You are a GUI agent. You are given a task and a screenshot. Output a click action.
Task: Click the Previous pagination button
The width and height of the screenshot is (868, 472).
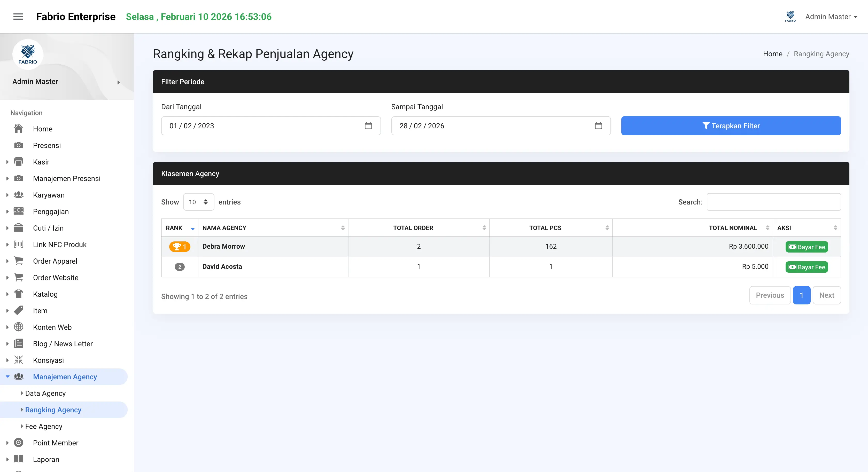[770, 295]
